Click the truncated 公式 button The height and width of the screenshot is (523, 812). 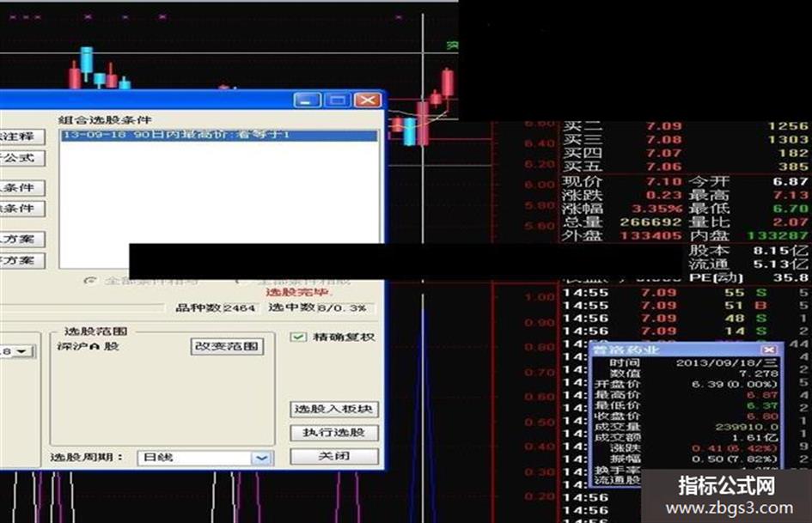coord(21,158)
